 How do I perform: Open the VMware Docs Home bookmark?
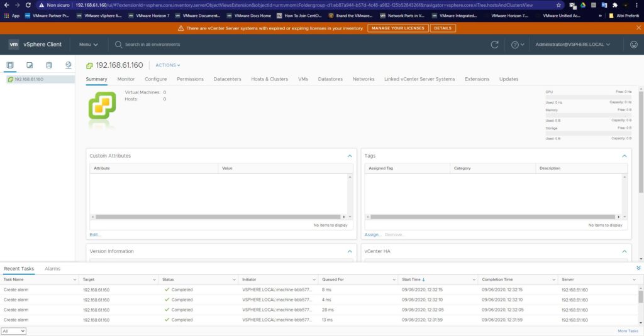[249, 16]
